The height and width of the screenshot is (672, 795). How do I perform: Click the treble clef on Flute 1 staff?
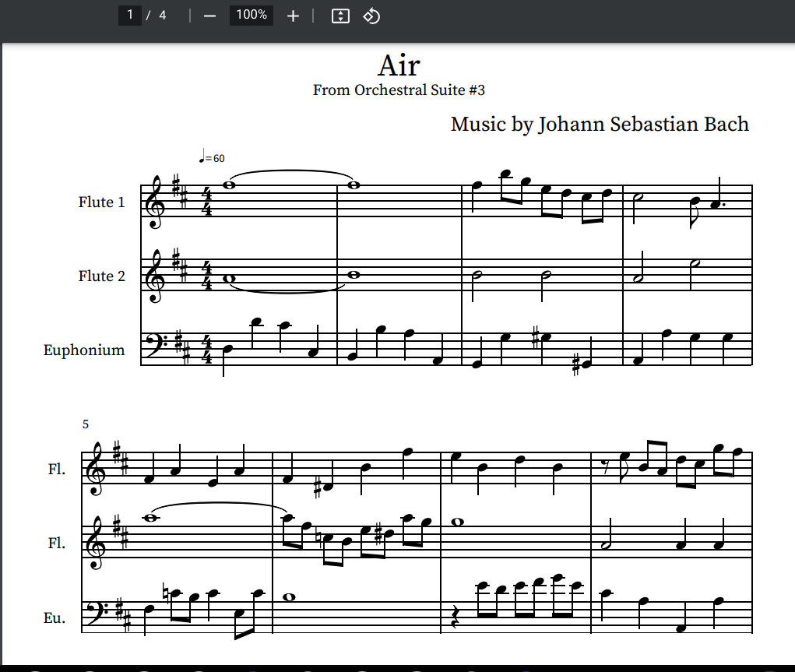(156, 202)
